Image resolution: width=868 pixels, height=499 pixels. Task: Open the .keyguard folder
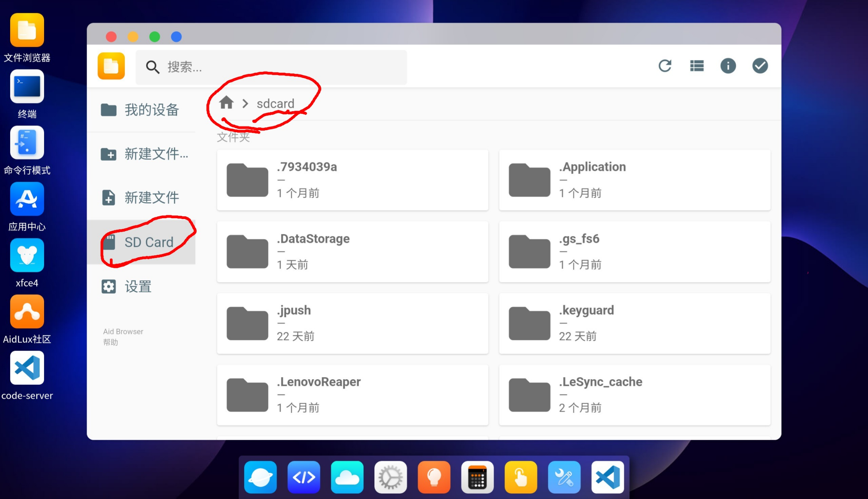coord(635,324)
